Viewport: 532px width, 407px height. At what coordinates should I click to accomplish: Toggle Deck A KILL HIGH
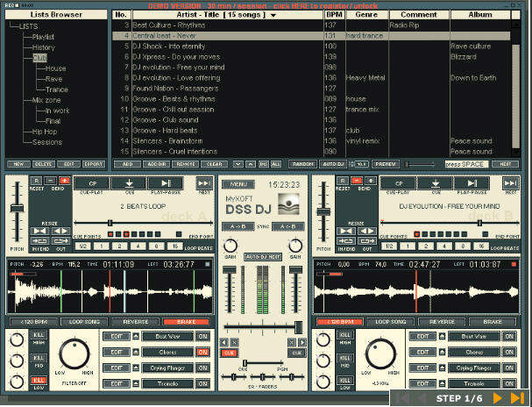pyautogui.click(x=39, y=335)
